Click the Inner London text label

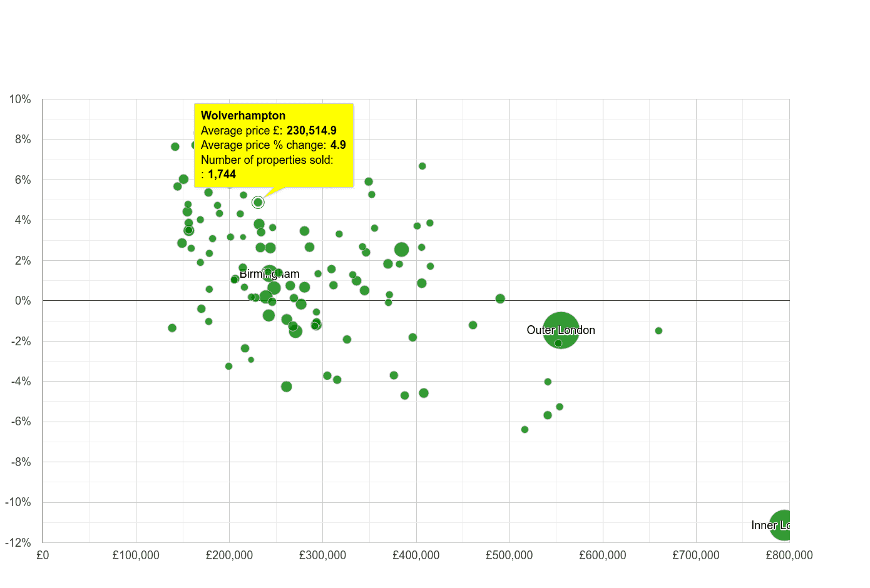[770, 525]
